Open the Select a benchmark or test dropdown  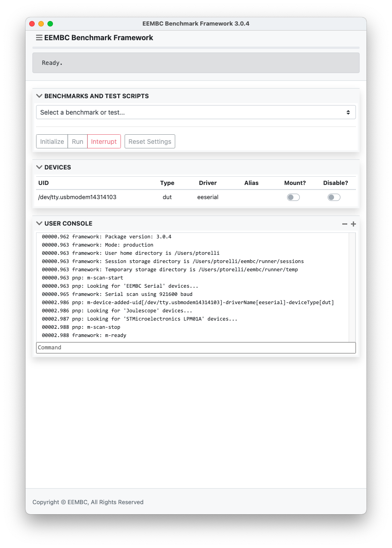point(196,112)
